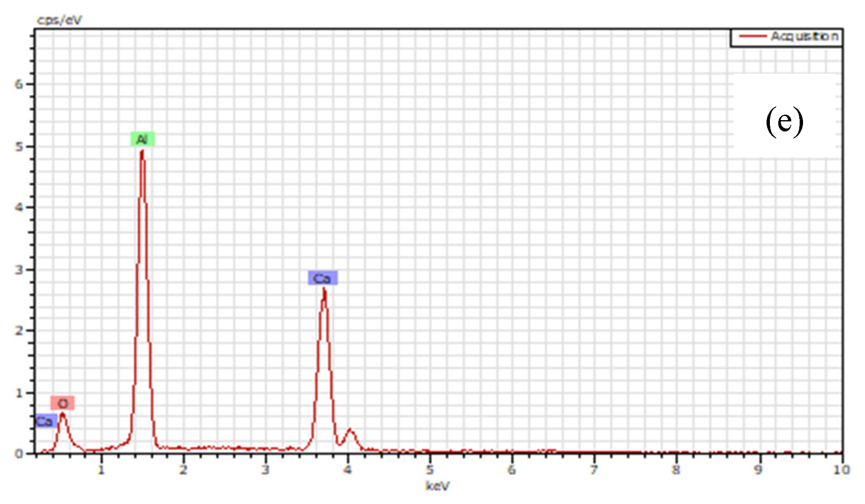Click the Ca label above 3.7 keV peak
The width and height of the screenshot is (865, 504).
(322, 278)
